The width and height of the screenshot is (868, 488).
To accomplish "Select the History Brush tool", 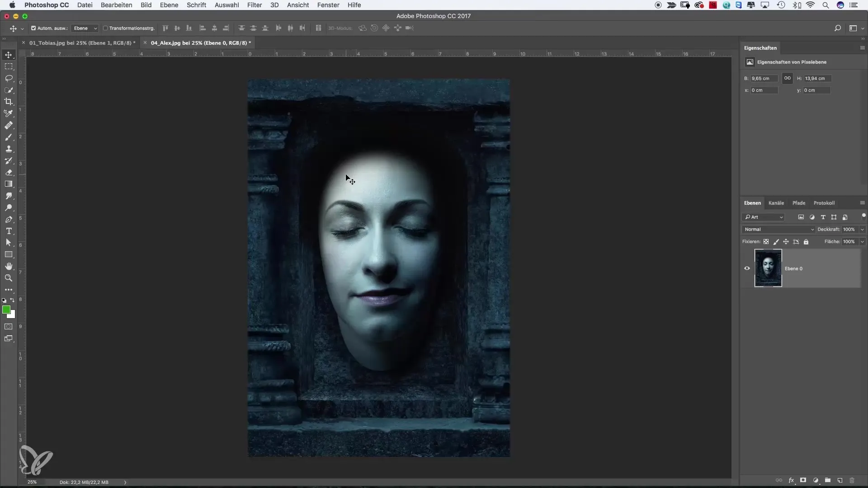I will [x=9, y=160].
